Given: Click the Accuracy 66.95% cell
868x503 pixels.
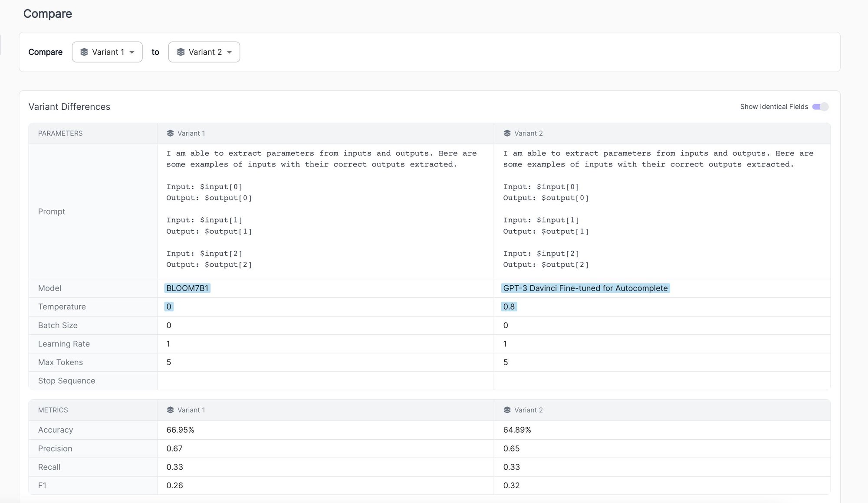Looking at the screenshot, I should [180, 430].
